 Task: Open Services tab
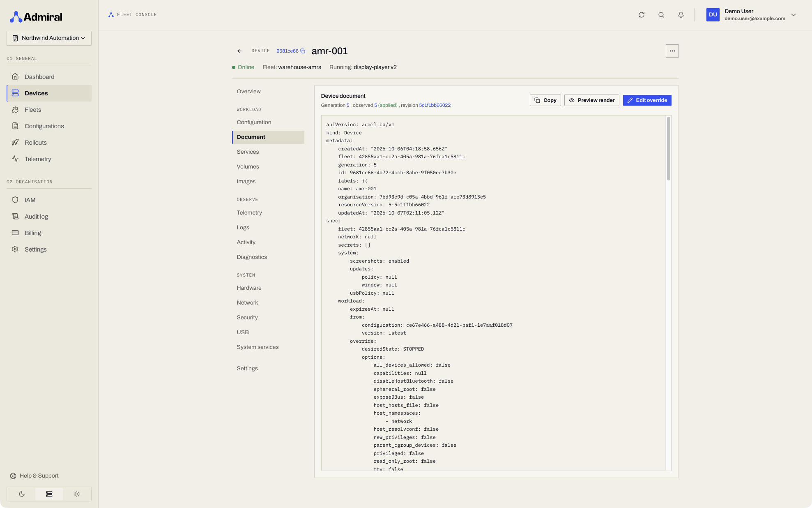[x=268, y=152]
